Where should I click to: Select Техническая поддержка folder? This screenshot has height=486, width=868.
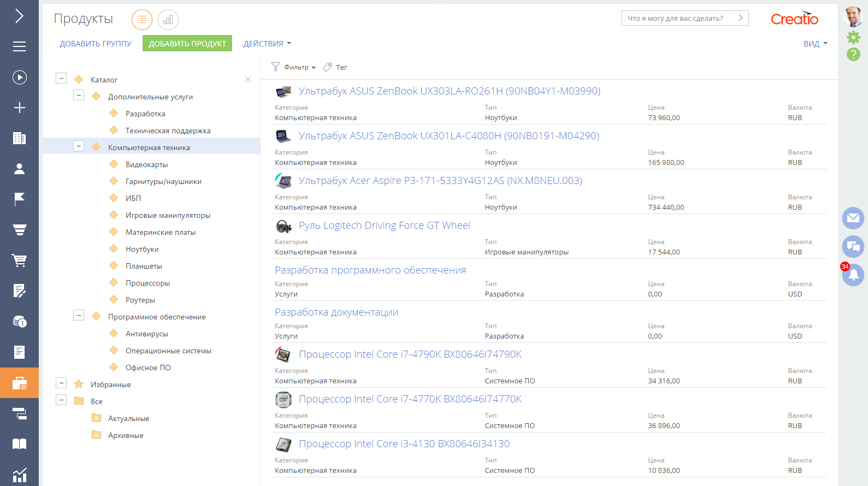tap(168, 131)
